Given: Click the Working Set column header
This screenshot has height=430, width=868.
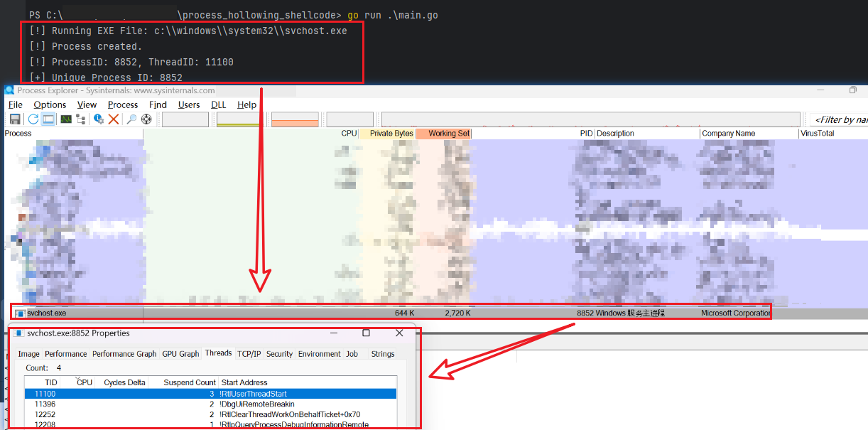Looking at the screenshot, I should [x=448, y=134].
